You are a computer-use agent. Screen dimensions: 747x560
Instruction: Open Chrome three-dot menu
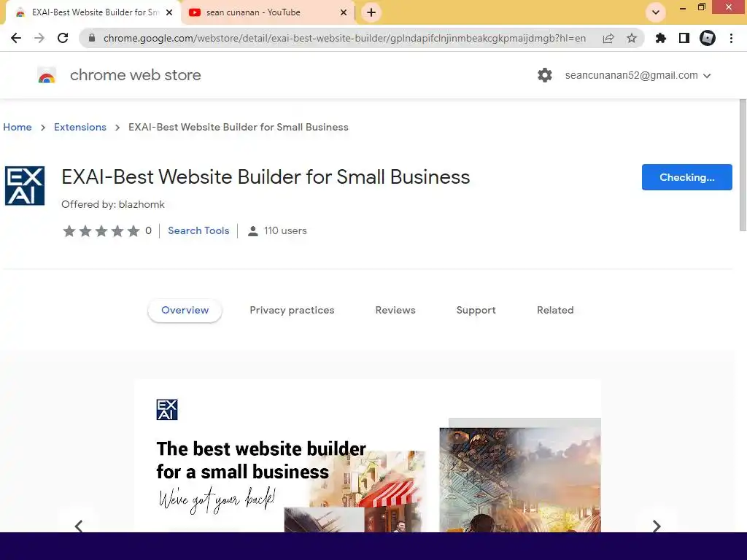coord(731,38)
